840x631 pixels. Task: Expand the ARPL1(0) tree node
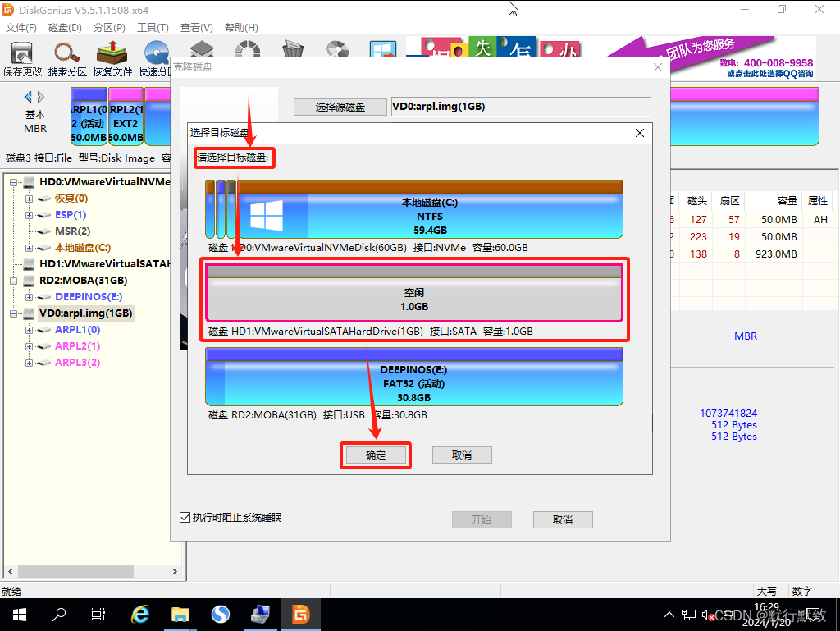coord(29,330)
